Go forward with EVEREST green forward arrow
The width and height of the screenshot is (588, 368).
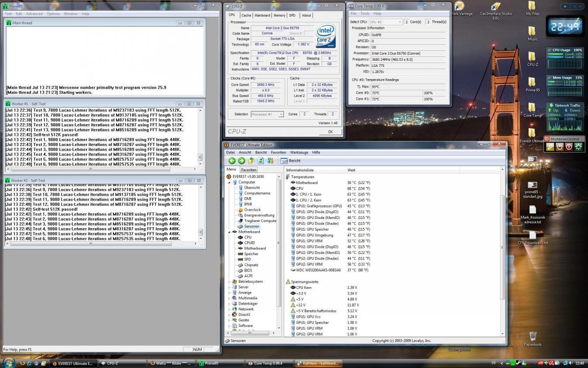(x=241, y=161)
